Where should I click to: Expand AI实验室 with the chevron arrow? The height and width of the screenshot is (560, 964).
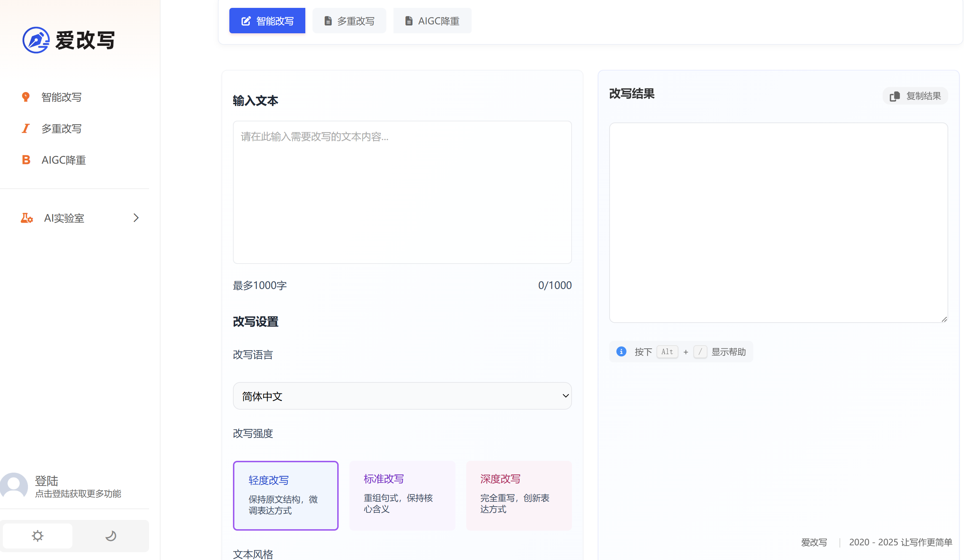click(x=136, y=218)
